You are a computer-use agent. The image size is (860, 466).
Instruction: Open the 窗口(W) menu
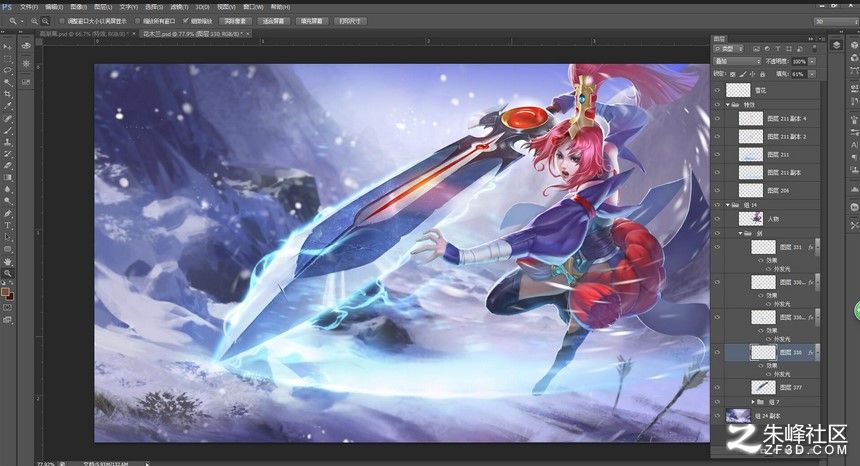coord(252,7)
